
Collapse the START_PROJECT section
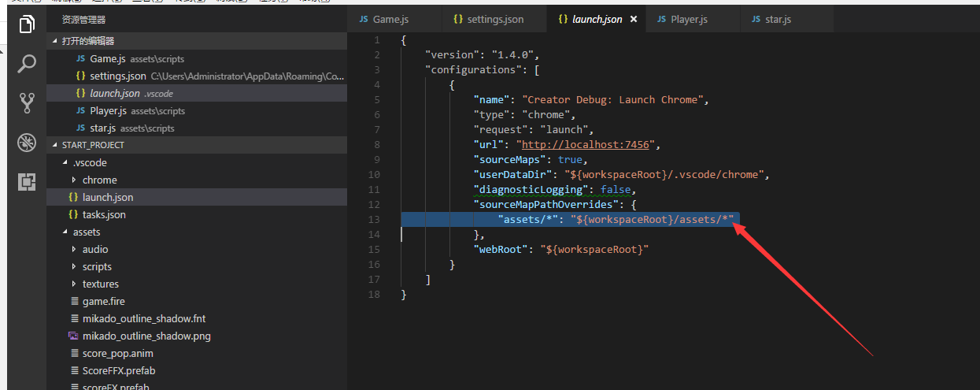tap(196, 145)
